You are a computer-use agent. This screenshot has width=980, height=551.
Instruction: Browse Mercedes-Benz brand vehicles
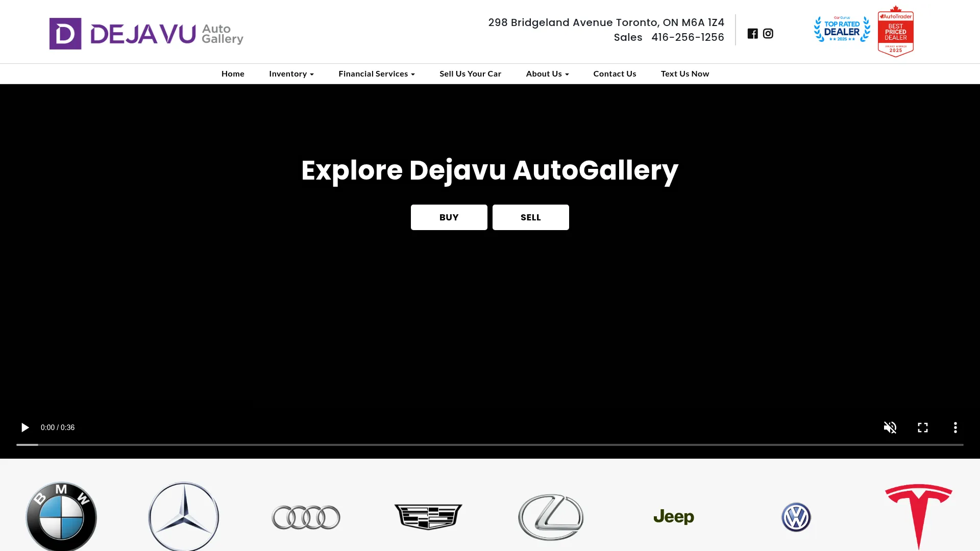point(184,516)
